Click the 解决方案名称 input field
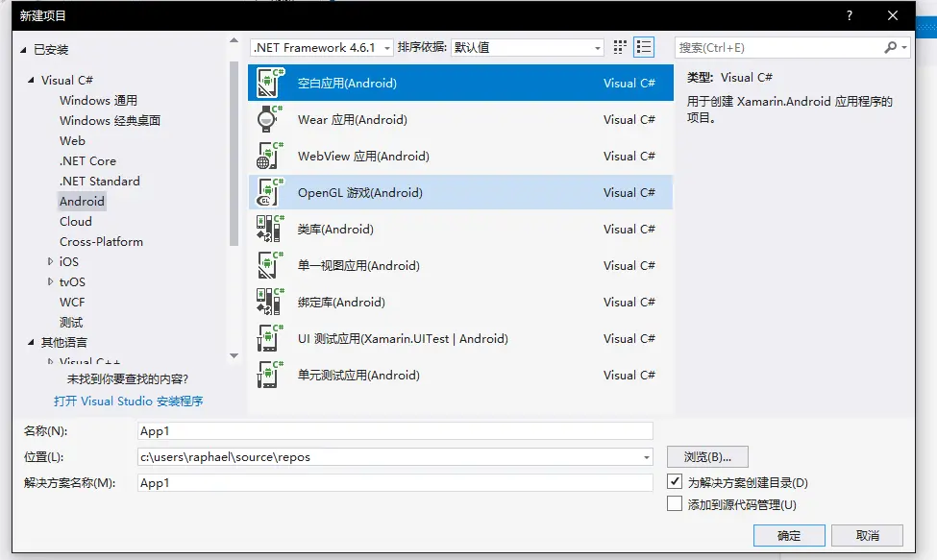This screenshot has height=560, width=937. [395, 483]
